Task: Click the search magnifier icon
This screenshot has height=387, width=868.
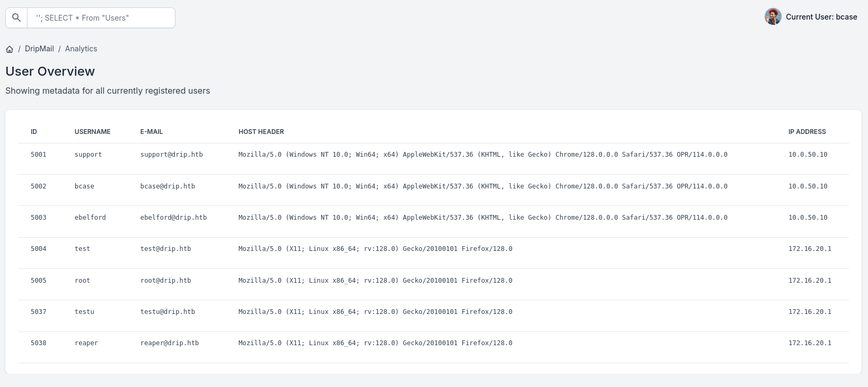Action: click(x=16, y=17)
